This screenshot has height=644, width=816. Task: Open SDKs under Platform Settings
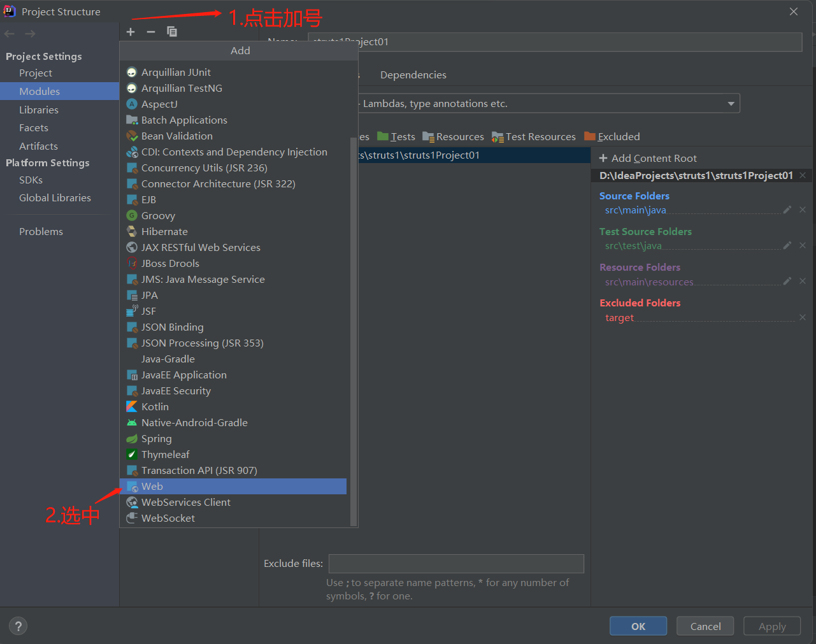pos(59,180)
